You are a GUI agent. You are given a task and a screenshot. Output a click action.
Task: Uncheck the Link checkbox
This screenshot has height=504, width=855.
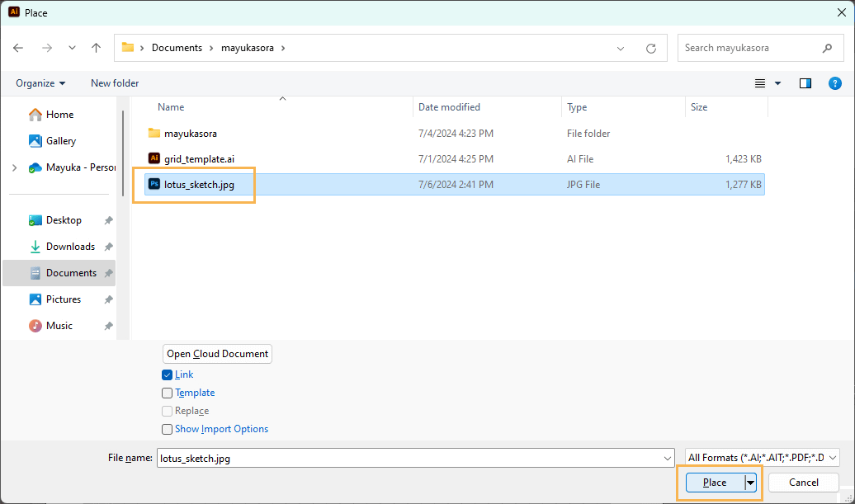[168, 374]
